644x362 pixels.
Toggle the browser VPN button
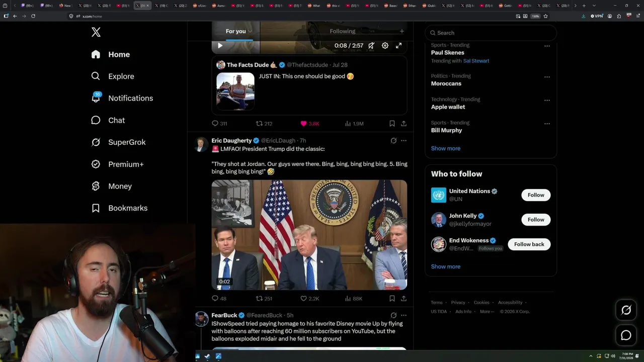tap(597, 16)
